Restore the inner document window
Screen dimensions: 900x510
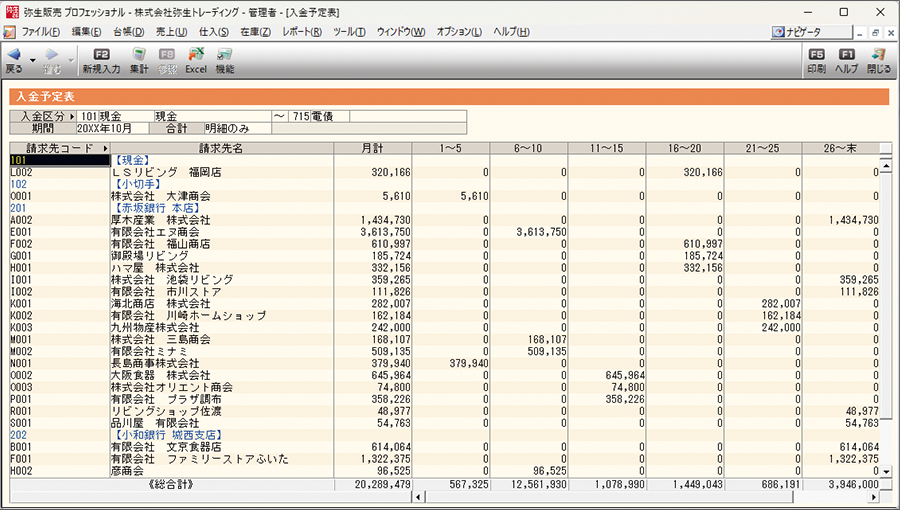pos(875,33)
